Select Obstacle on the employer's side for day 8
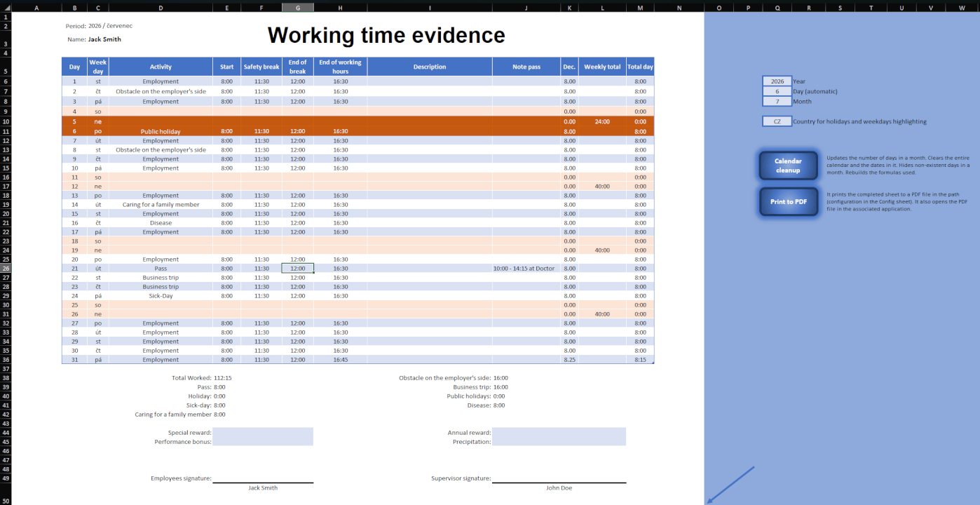This screenshot has height=505, width=980. coord(161,150)
